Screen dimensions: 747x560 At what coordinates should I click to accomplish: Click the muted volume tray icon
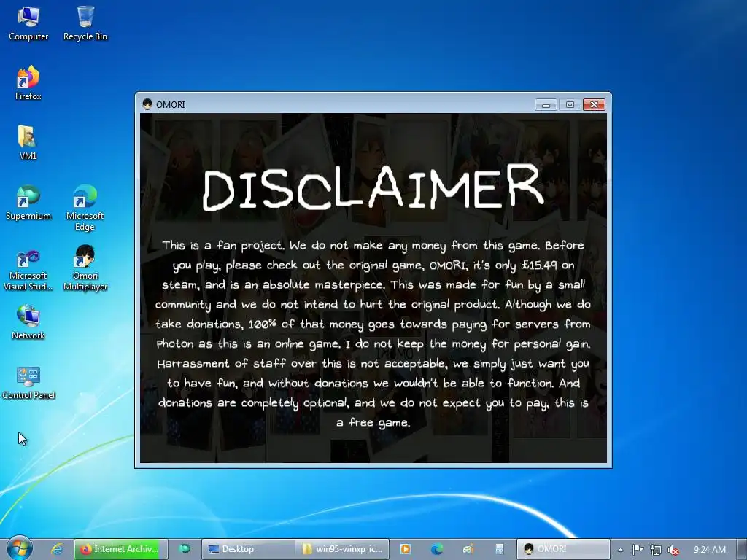click(x=673, y=550)
